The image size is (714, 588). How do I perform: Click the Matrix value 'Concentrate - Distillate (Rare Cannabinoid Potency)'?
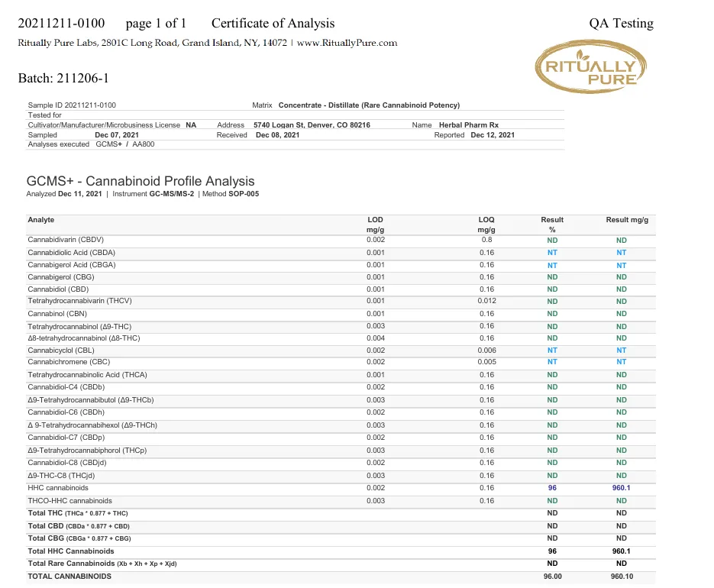click(369, 105)
